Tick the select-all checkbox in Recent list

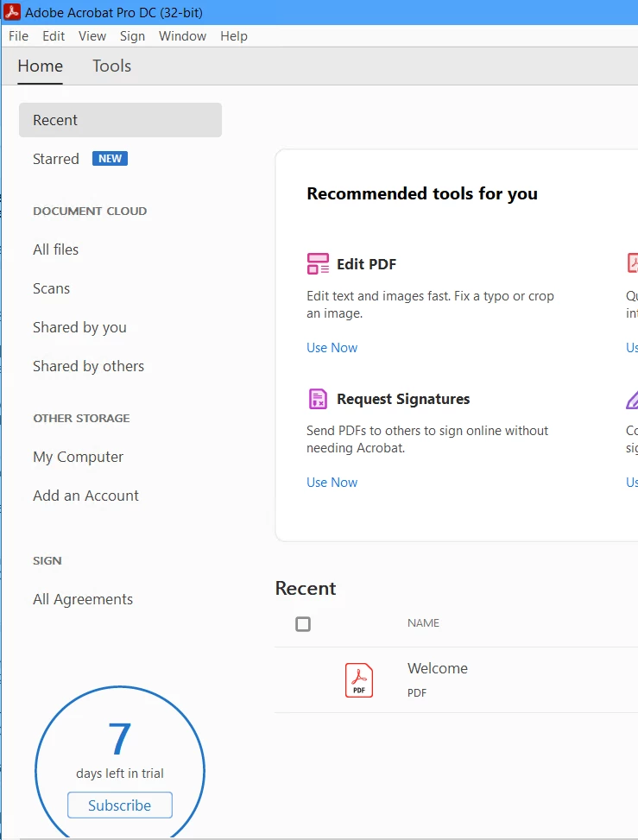pyautogui.click(x=303, y=623)
